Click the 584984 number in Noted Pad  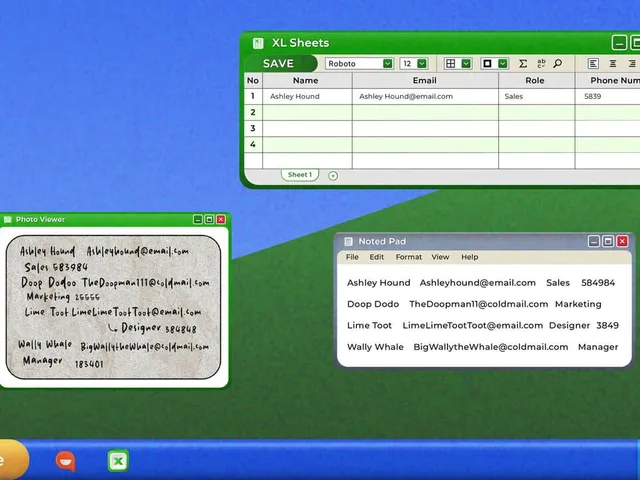pyautogui.click(x=598, y=282)
